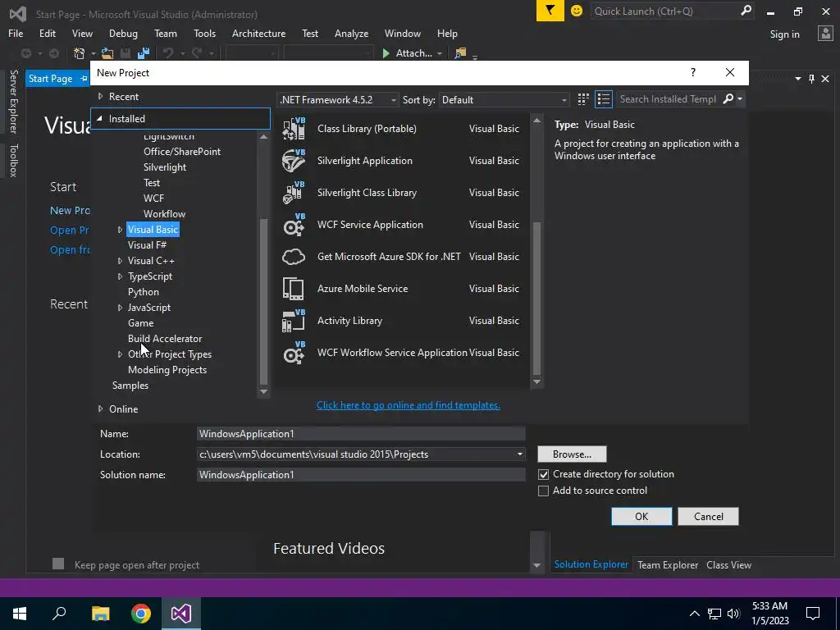This screenshot has height=630, width=840.
Task: Select the Python tree item
Action: [144, 292]
